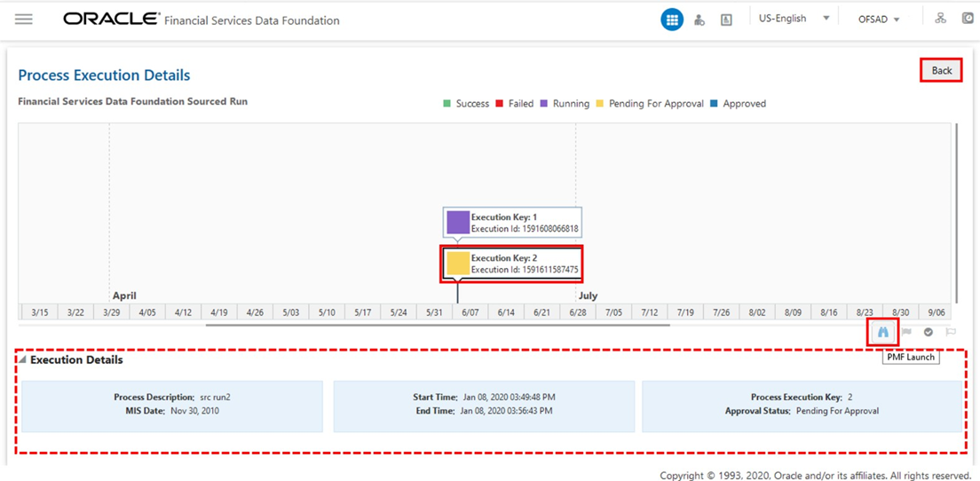Click the 6/28 date on timeline axis

(578, 311)
